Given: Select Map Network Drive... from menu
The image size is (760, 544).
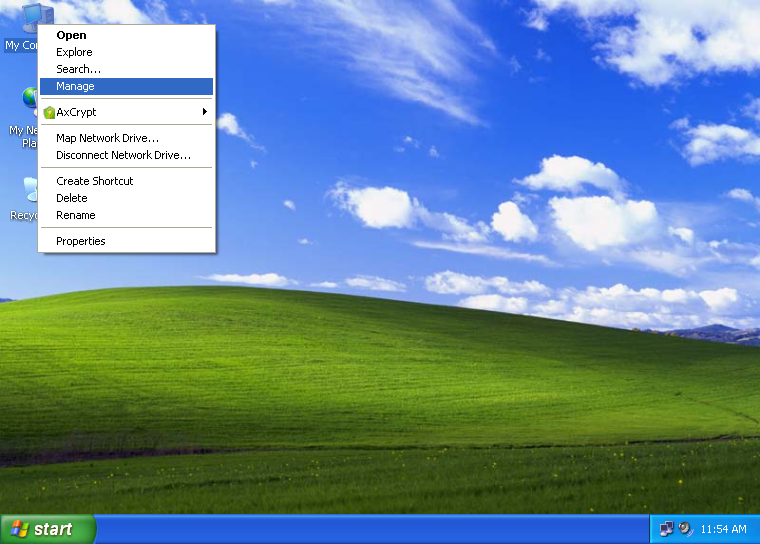Looking at the screenshot, I should pyautogui.click(x=107, y=138).
